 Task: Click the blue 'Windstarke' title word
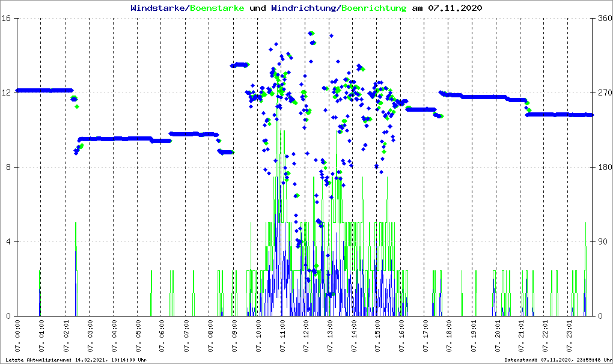click(x=159, y=8)
